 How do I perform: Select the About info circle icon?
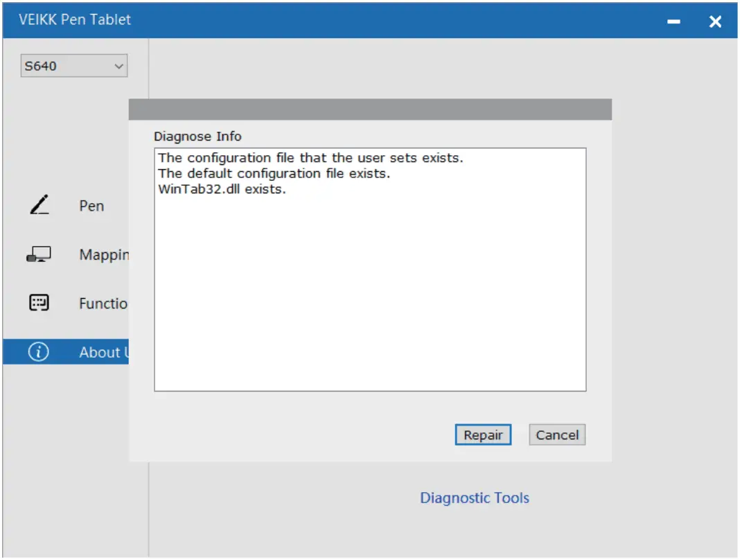coord(38,352)
